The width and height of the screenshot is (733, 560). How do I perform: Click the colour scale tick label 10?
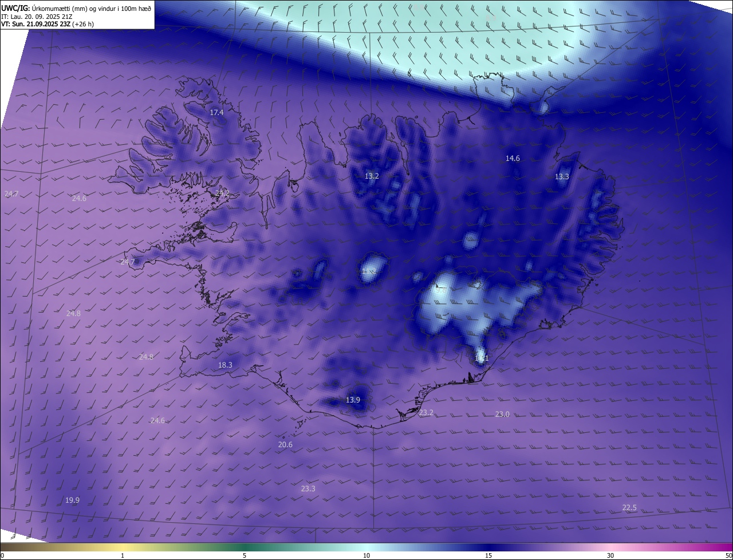366,555
